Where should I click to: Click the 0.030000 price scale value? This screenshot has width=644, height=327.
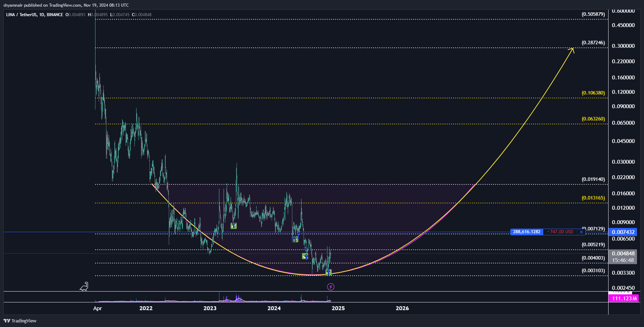[623, 162]
